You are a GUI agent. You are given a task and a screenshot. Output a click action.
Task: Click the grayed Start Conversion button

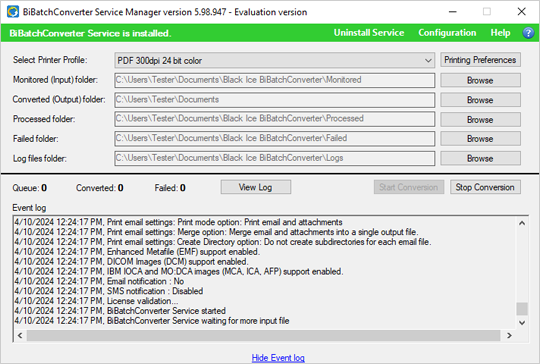[408, 187]
